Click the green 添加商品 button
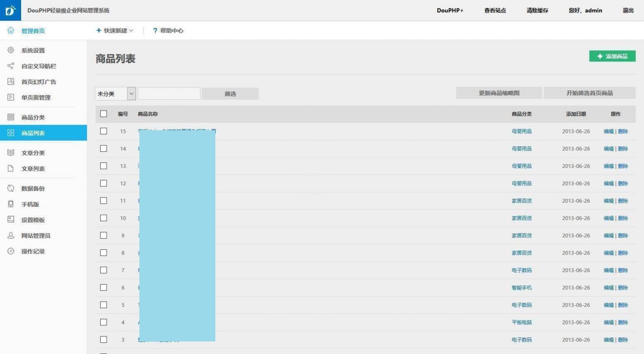Screen dimensions: 644x354 point(612,56)
